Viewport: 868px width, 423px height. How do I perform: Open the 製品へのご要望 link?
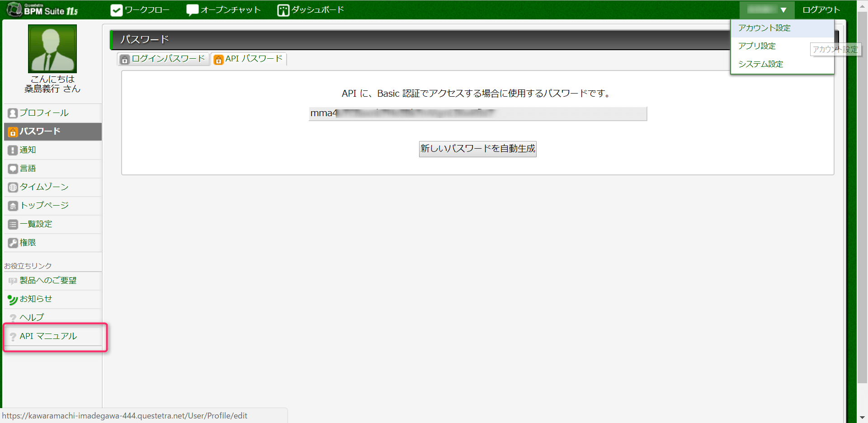(x=52, y=281)
